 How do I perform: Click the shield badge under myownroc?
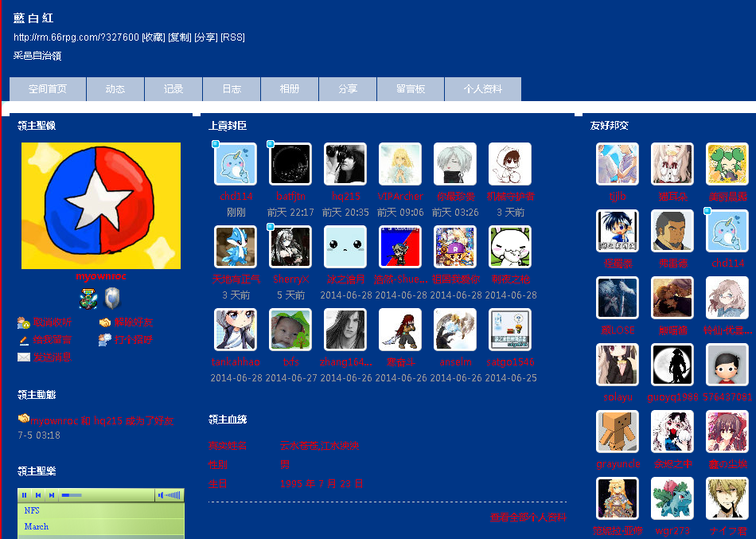[112, 299]
